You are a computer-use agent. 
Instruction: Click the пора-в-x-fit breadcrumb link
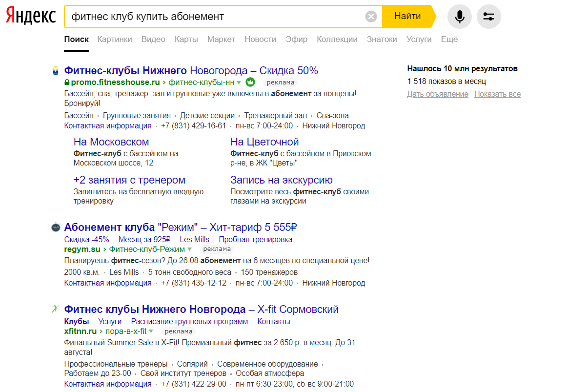[126, 331]
